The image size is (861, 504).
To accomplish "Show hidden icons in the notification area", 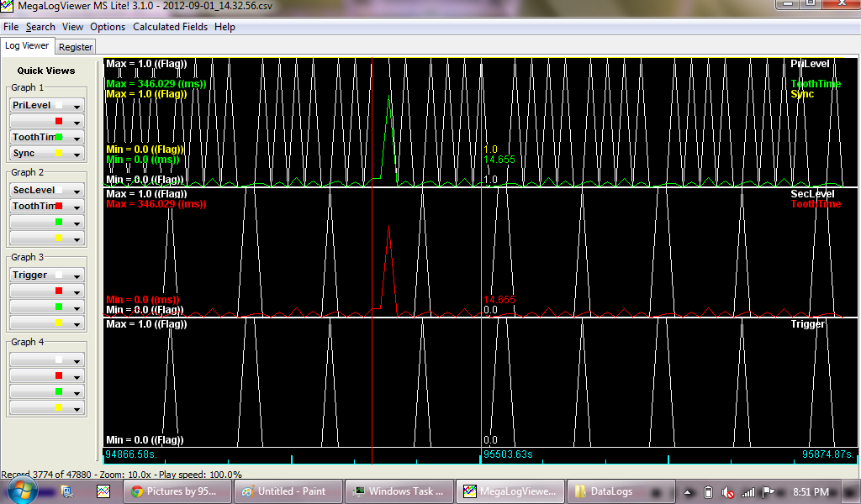I will tap(688, 492).
